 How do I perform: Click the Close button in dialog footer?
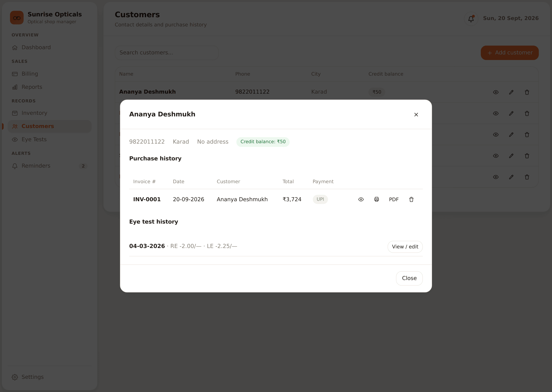[x=409, y=278]
